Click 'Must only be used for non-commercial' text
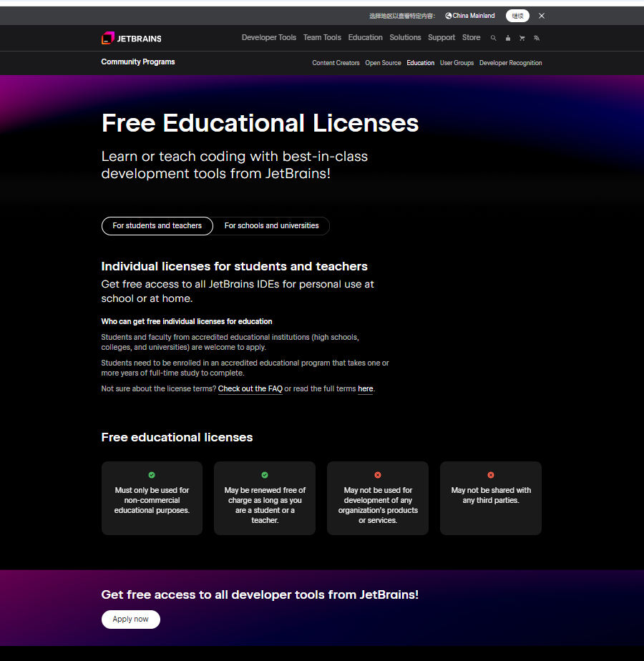 click(x=152, y=500)
